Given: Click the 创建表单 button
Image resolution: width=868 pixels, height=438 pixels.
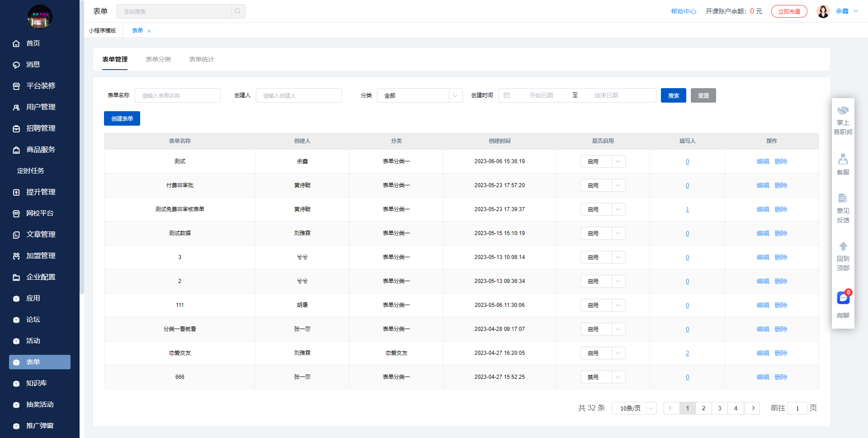Looking at the screenshot, I should [122, 118].
